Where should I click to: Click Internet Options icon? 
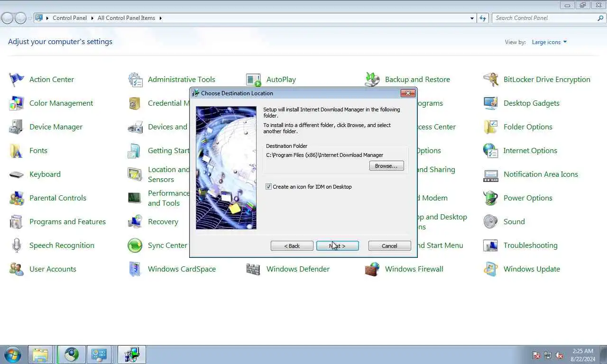point(491,151)
